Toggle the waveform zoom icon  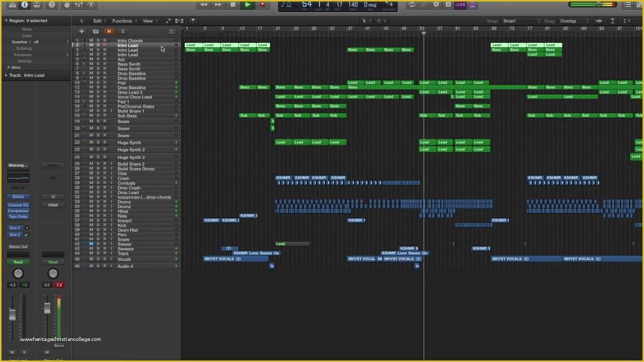tap(599, 21)
